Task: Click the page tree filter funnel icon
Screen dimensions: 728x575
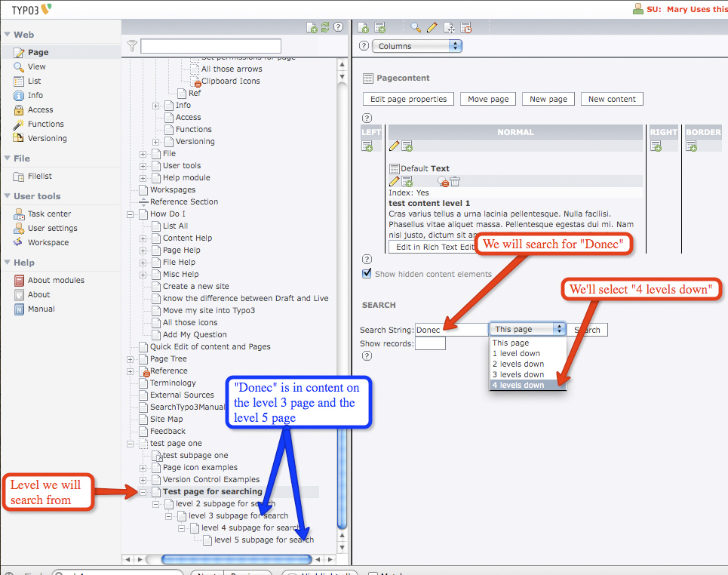Action: (x=132, y=46)
